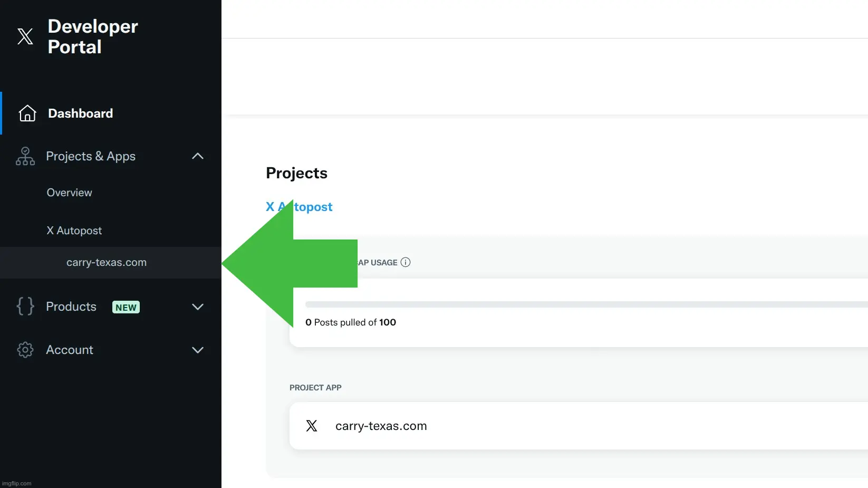Click the Dashboard home icon
Image resolution: width=868 pixels, height=488 pixels.
point(27,113)
